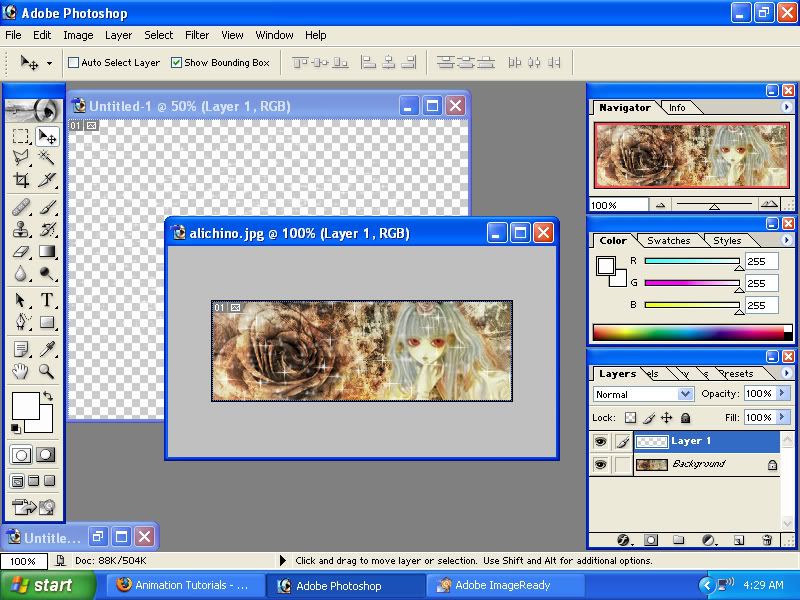
Task: Click the Windows start button
Action: point(47,585)
